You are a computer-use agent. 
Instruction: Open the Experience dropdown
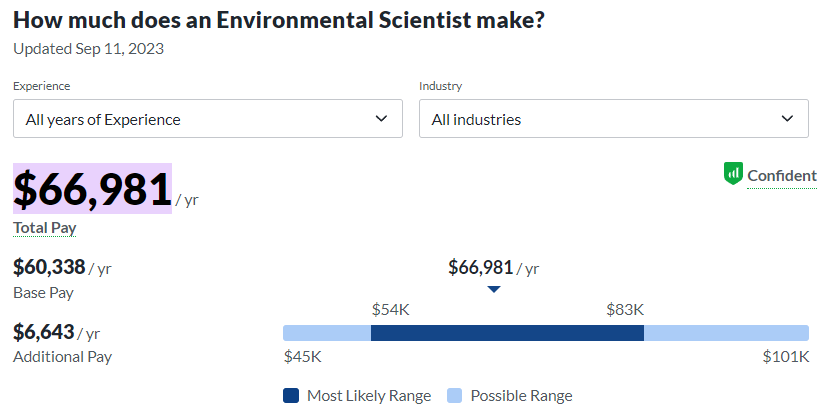[207, 119]
